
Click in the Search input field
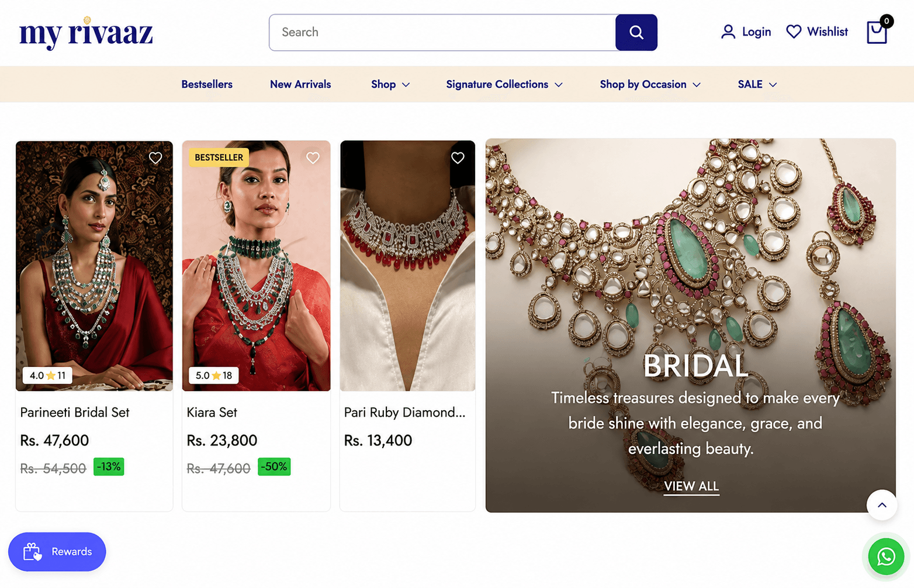click(442, 32)
